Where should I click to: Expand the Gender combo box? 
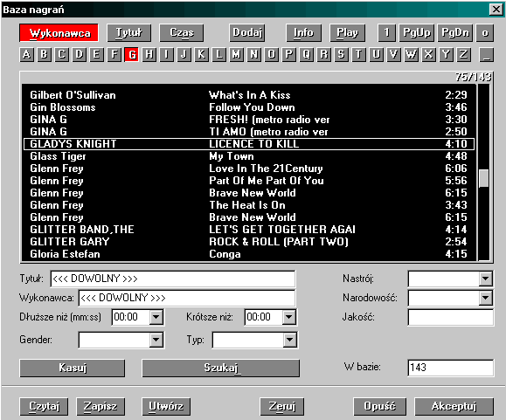click(156, 340)
